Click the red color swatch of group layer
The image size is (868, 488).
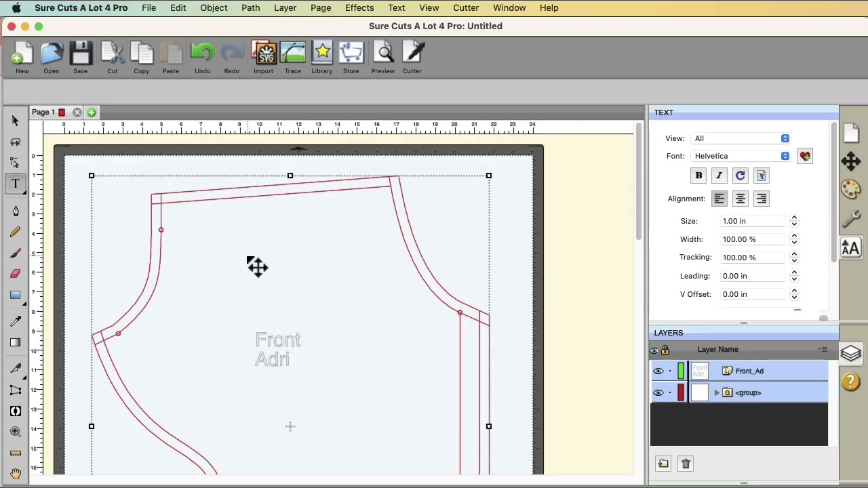pos(681,393)
